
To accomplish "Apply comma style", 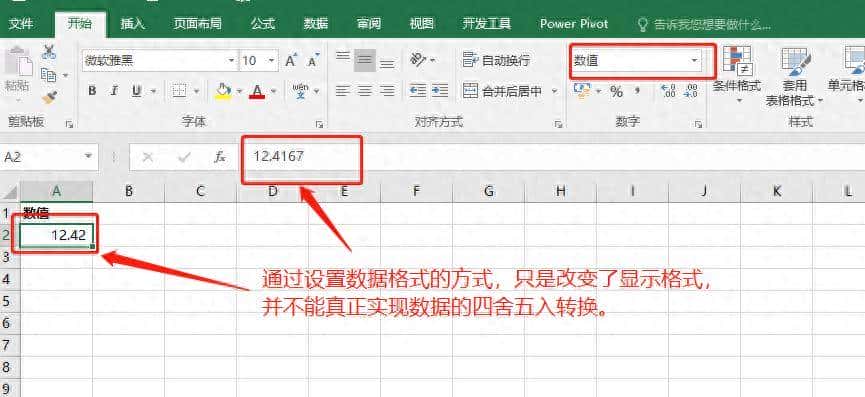I will click(x=637, y=91).
